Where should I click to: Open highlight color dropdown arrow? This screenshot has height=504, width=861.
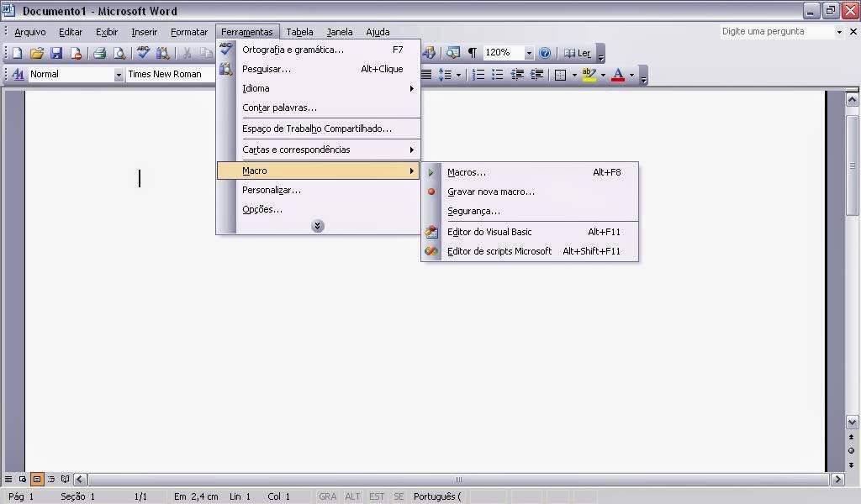(x=603, y=75)
